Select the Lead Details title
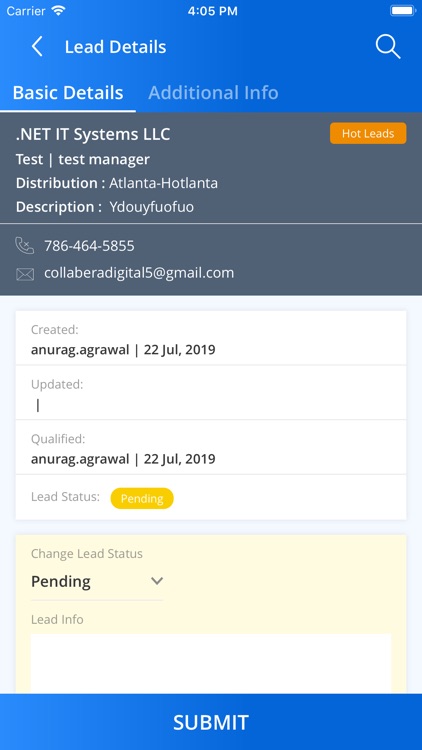Image resolution: width=422 pixels, height=750 pixels. (115, 47)
